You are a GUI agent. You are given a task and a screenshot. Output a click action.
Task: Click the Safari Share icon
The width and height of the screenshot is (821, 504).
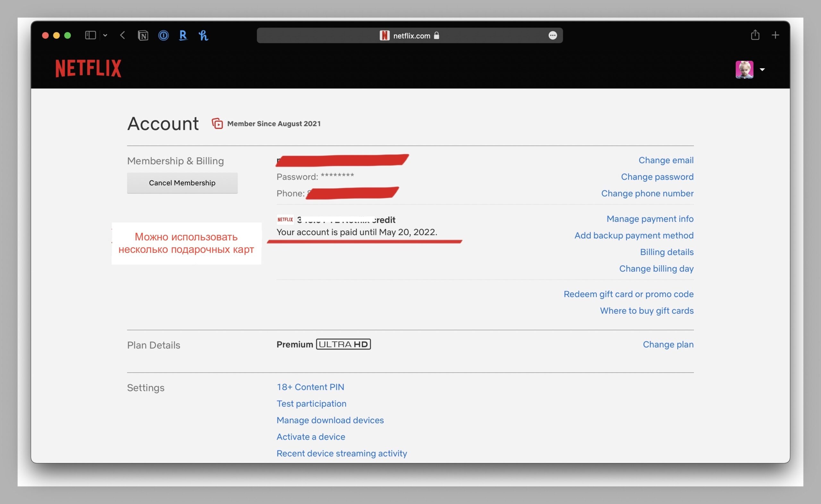click(x=755, y=35)
